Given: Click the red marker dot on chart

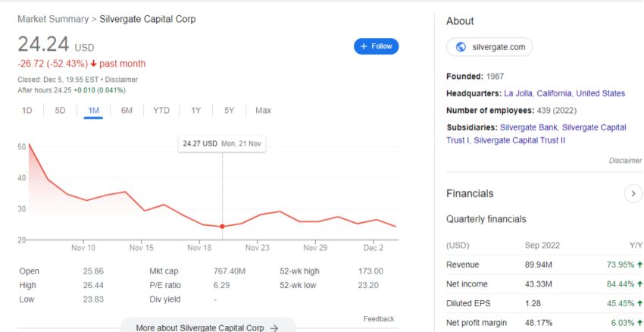Looking at the screenshot, I should pyautogui.click(x=222, y=227).
